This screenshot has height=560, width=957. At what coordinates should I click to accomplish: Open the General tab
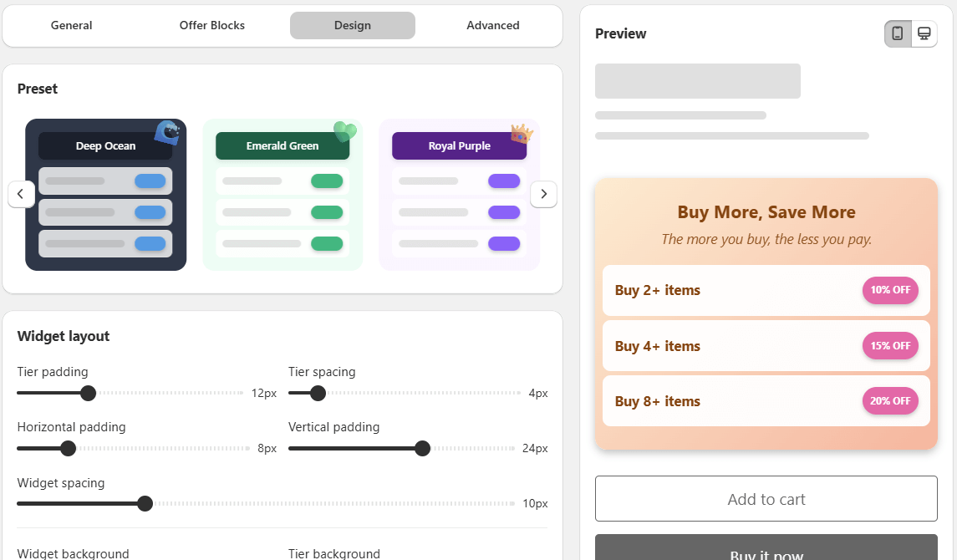[71, 26]
